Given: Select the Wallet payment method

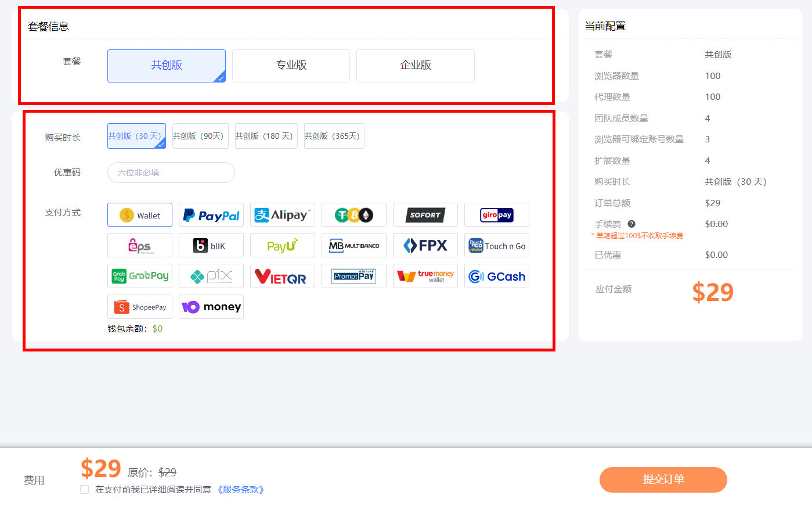Looking at the screenshot, I should click(x=140, y=215).
